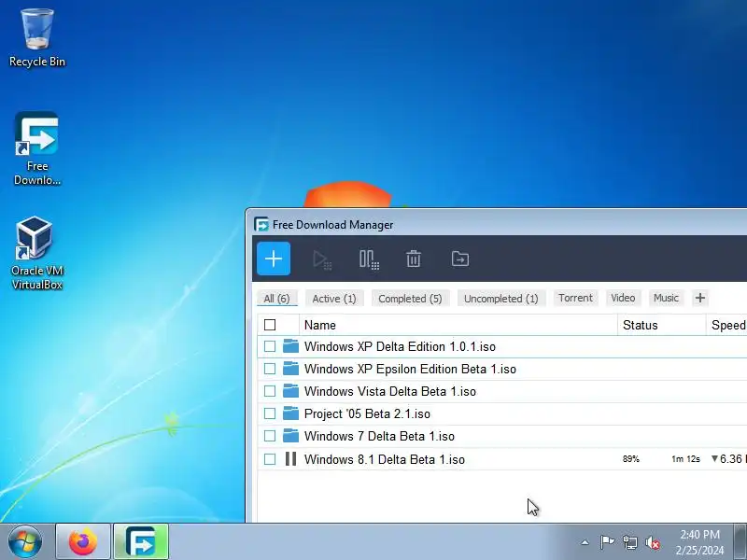Click the move to folder toolbar icon
Image resolution: width=747 pixels, height=560 pixels.
[460, 259]
